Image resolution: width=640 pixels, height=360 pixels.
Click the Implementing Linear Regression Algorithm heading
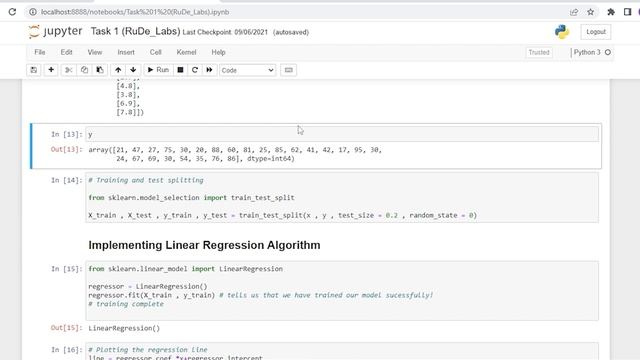pyautogui.click(x=204, y=245)
